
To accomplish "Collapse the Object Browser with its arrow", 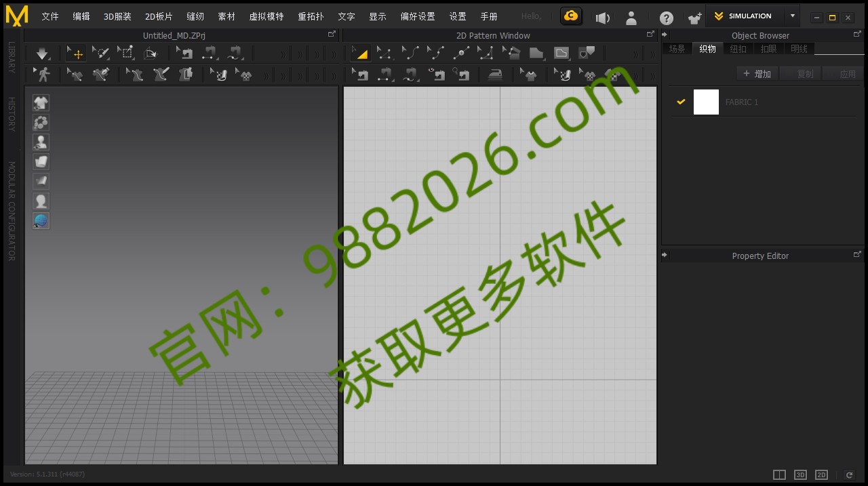I will [x=665, y=35].
